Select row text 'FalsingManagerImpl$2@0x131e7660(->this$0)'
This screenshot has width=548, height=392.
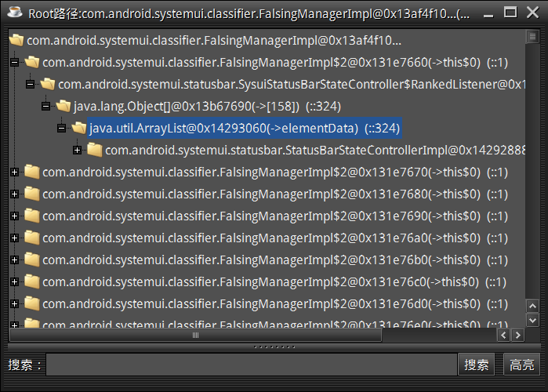click(350, 63)
